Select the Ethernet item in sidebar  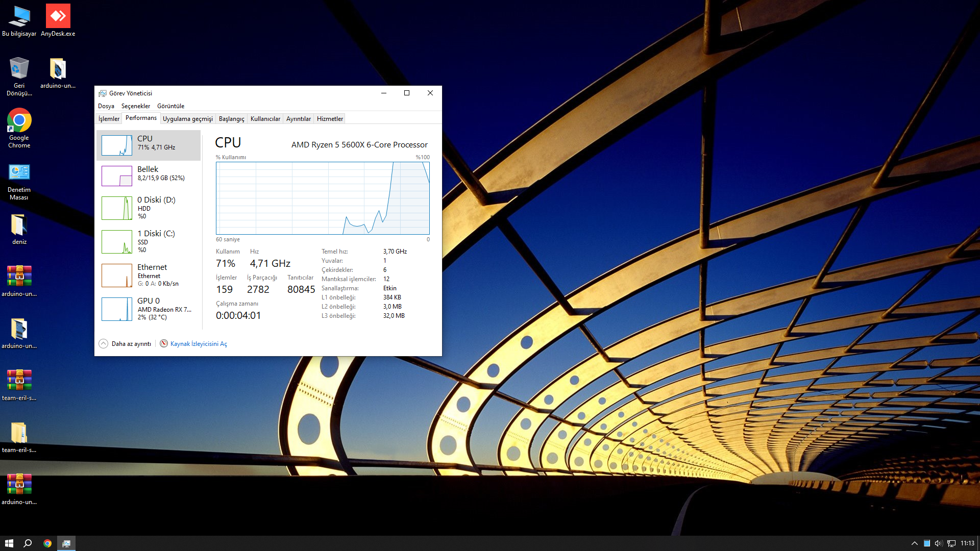tap(149, 275)
